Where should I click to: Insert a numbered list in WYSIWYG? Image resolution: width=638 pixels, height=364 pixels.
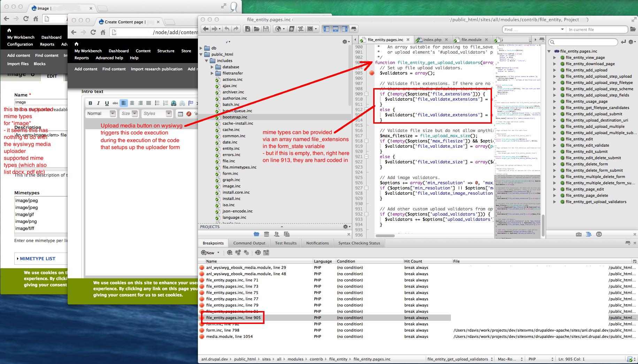coord(166,103)
